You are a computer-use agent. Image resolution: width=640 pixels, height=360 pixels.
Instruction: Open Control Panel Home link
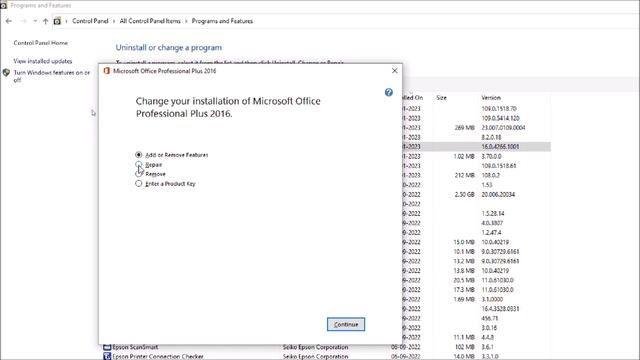pos(40,43)
